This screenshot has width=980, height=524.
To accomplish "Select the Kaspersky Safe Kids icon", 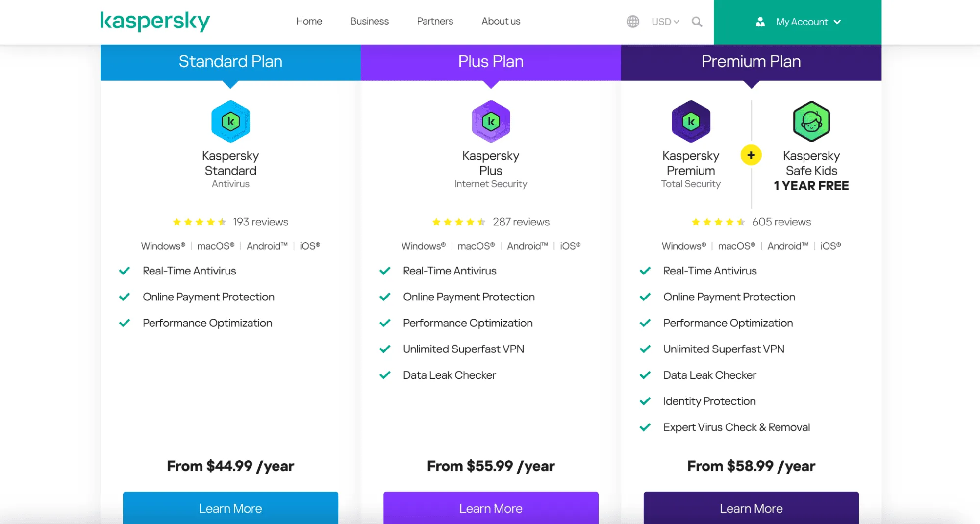I will tap(811, 122).
